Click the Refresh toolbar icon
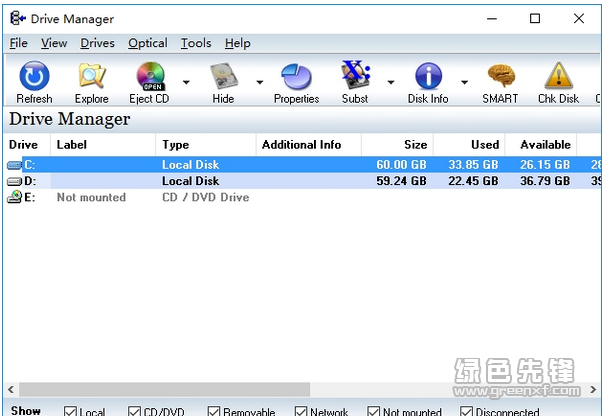Viewport: 602px width, 416px height. pyautogui.click(x=34, y=76)
